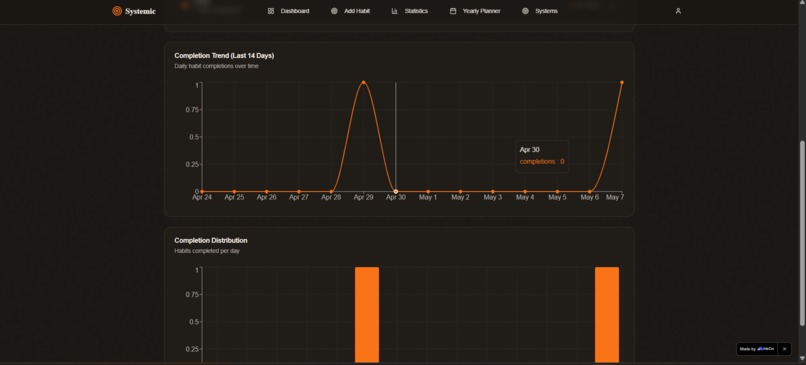The image size is (806, 365).
Task: Click the last orange distribution bar
Action: coord(607,315)
